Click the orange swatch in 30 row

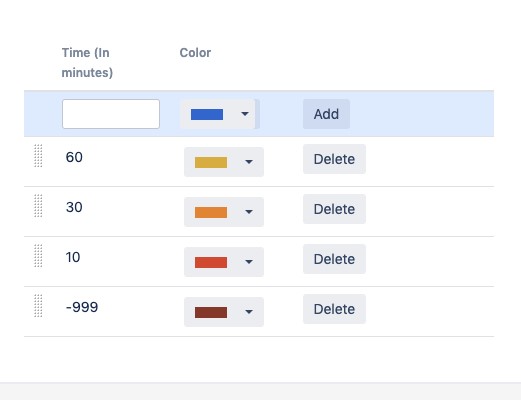click(211, 212)
